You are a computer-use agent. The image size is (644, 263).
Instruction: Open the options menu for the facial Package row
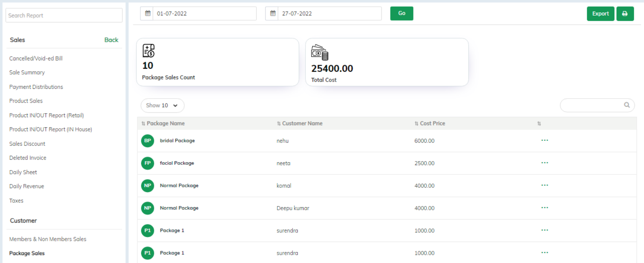[x=545, y=163]
